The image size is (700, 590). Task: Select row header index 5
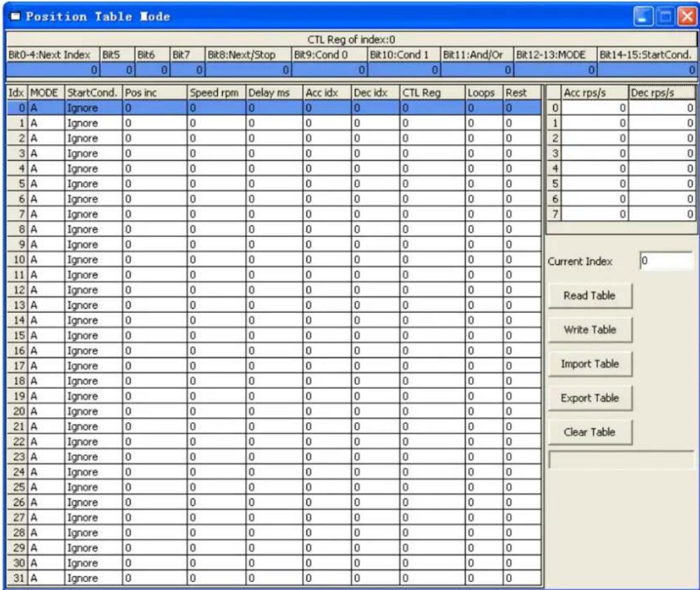point(17,183)
